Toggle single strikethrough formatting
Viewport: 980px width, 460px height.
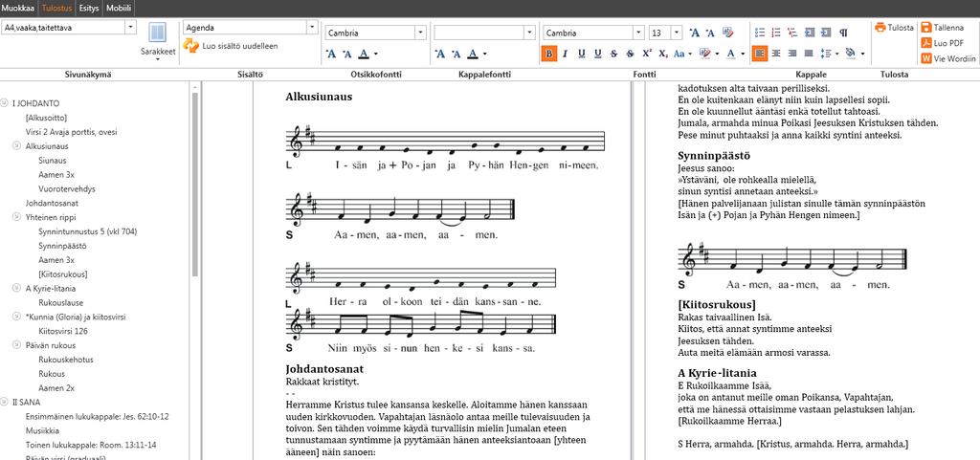(613, 54)
